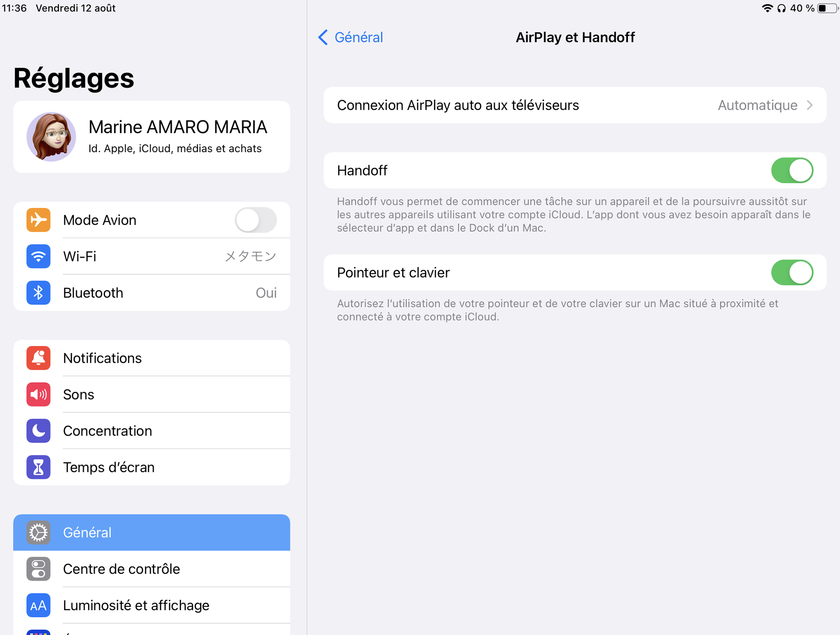Tap the profile avatar picture

pyautogui.click(x=51, y=136)
